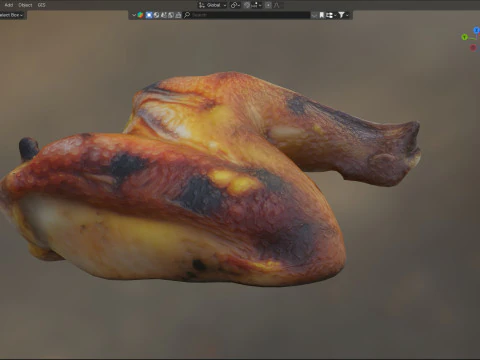Choose proportional editing falloff curve icon

pos(277,5)
